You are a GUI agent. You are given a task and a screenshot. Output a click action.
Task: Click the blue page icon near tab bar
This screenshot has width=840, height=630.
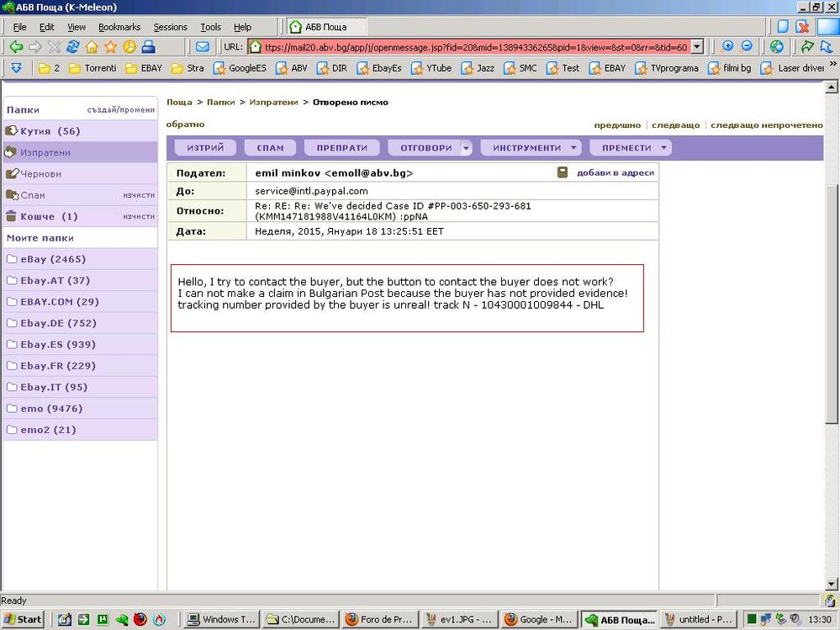tap(783, 26)
